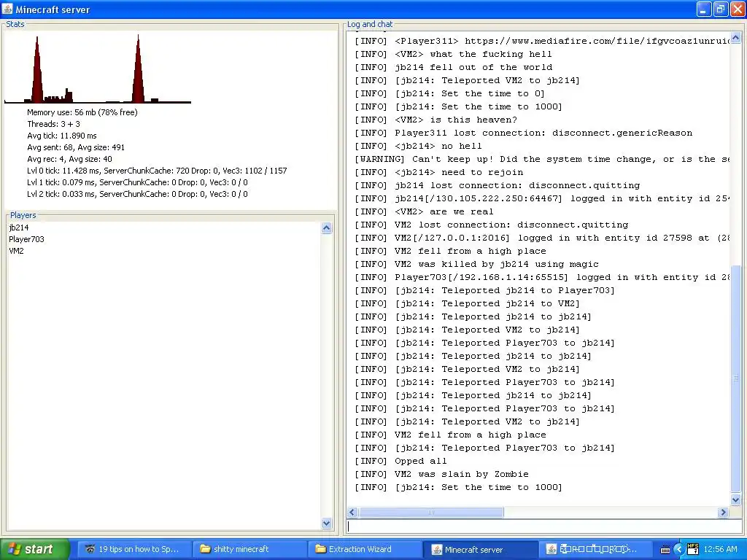Expand hidden system tray icons chevron
Screen dimensions: 747x560
point(679,550)
